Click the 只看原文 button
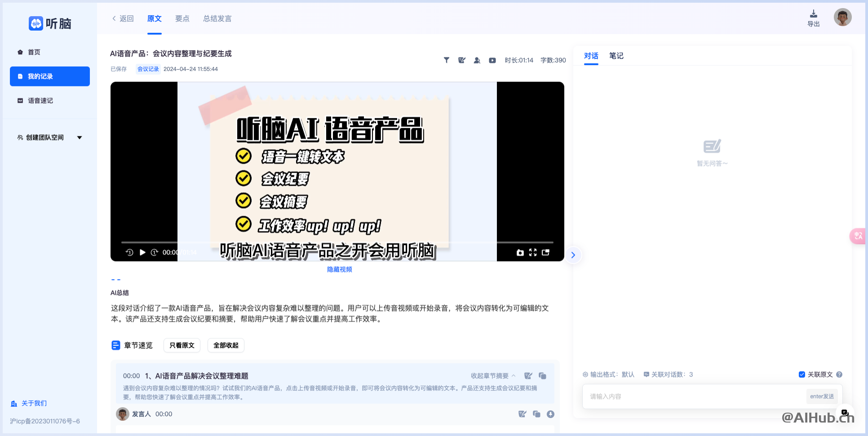This screenshot has height=436, width=868. tap(182, 345)
